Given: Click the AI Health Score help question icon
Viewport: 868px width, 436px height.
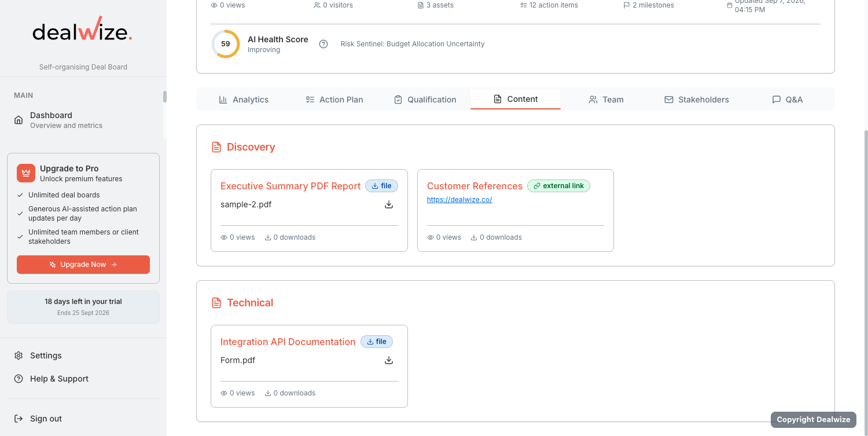Looking at the screenshot, I should click(323, 44).
